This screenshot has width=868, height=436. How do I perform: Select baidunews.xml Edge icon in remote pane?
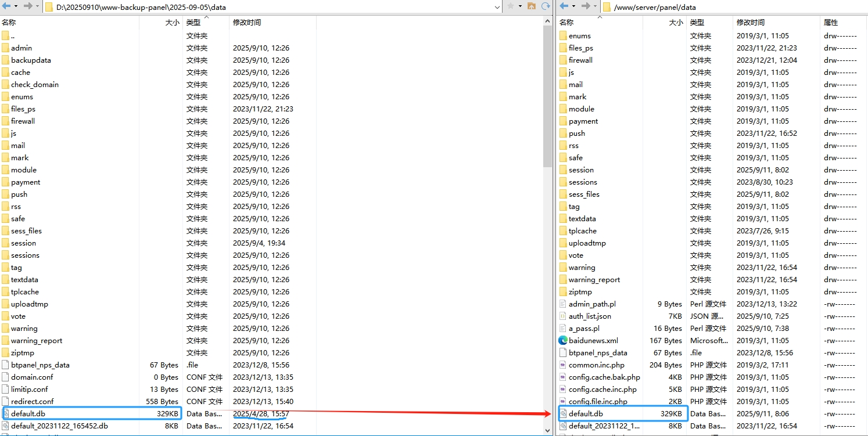point(562,340)
